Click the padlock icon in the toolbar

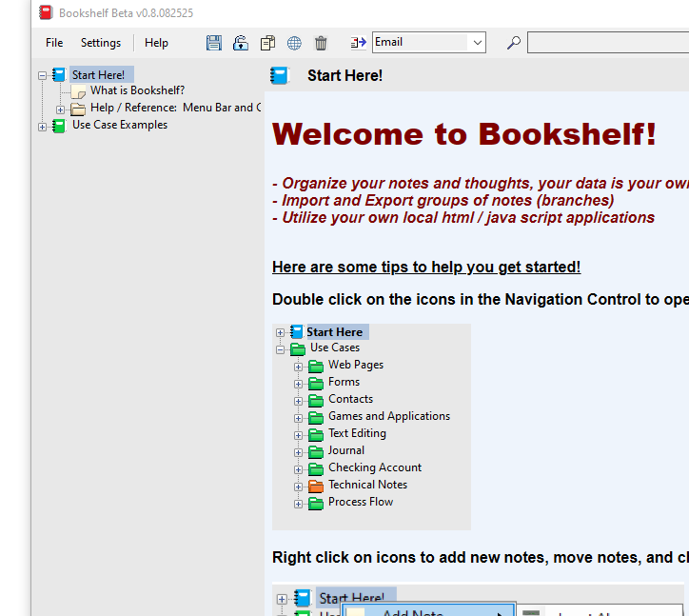tap(241, 43)
